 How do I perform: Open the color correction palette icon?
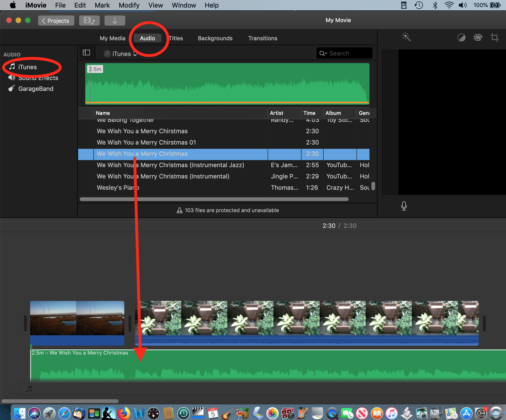click(x=478, y=38)
